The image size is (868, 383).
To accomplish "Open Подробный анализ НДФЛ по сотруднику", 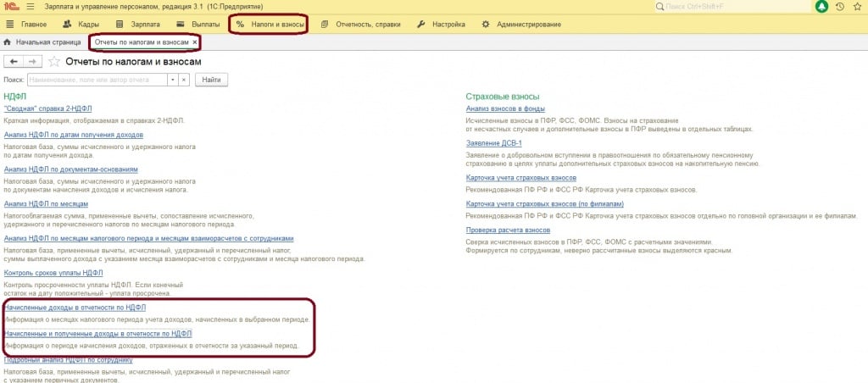I will point(68,360).
